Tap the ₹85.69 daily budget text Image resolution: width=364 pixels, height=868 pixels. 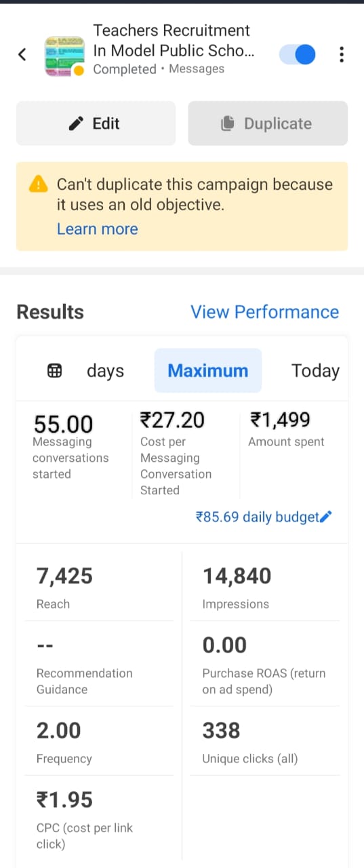coord(257,517)
